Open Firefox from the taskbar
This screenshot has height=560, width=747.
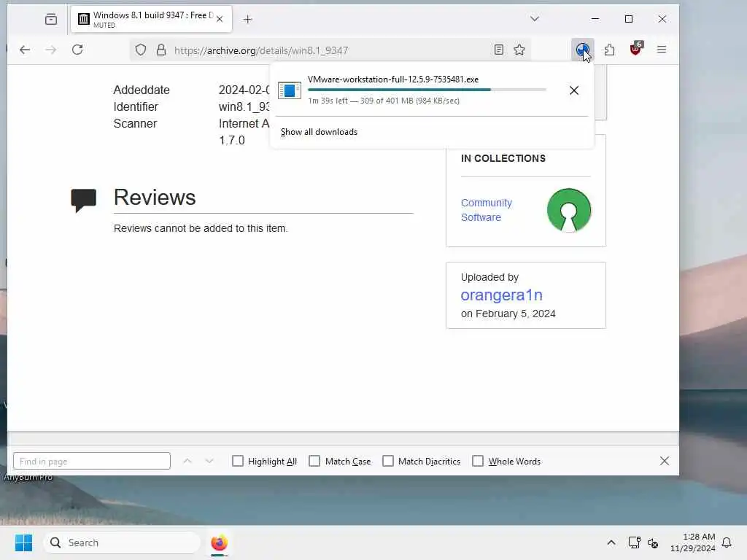[219, 542]
